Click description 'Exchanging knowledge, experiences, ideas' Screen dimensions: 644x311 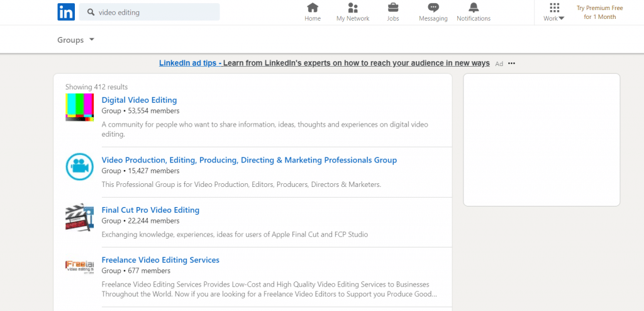(235, 234)
